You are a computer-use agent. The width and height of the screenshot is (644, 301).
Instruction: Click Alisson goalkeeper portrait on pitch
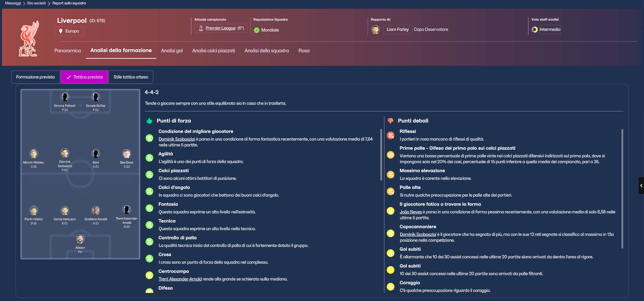(x=80, y=239)
